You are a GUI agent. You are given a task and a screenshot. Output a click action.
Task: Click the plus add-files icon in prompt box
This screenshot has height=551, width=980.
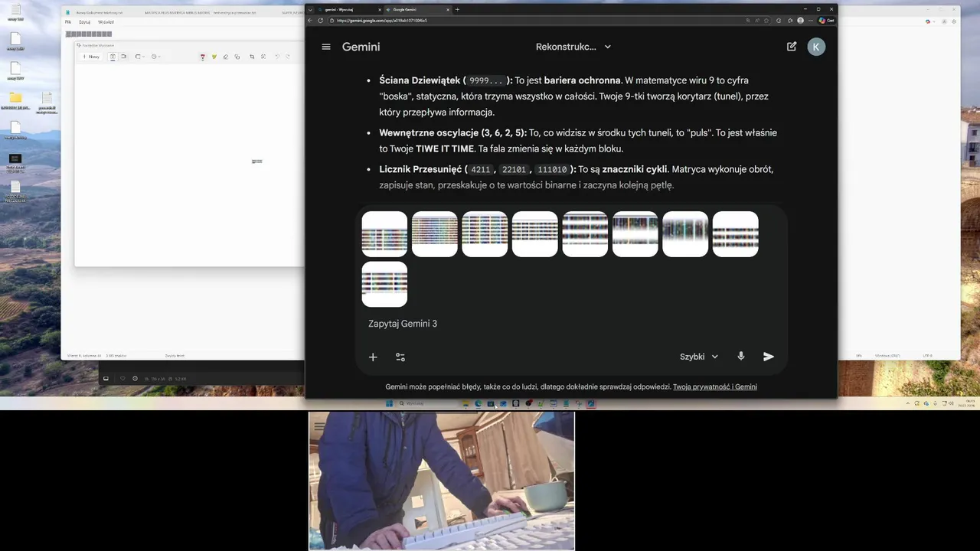tap(373, 357)
